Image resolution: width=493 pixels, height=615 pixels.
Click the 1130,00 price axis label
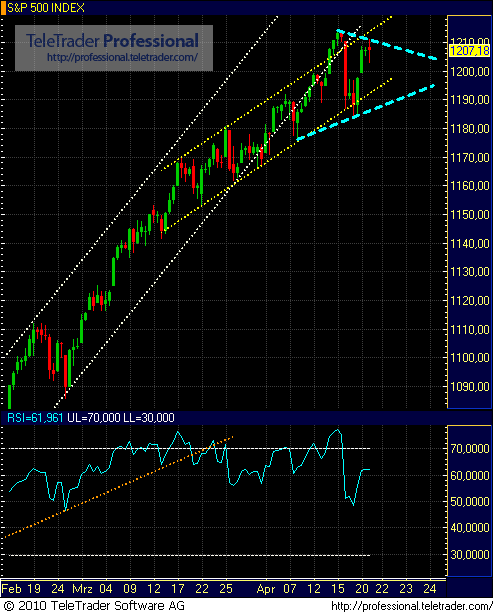coord(470,271)
